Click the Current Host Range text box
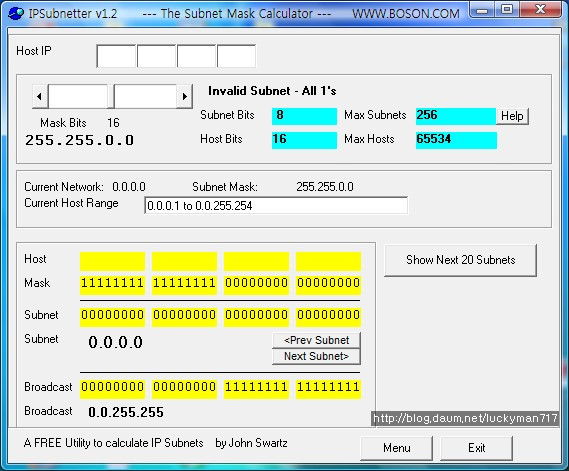Image resolution: width=569 pixels, height=471 pixels. pos(276,205)
